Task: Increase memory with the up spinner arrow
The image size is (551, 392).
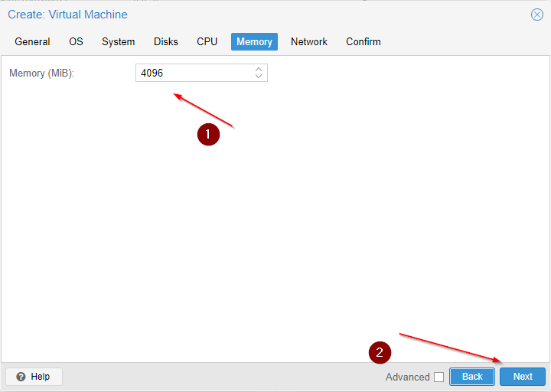Action: pyautogui.click(x=259, y=69)
